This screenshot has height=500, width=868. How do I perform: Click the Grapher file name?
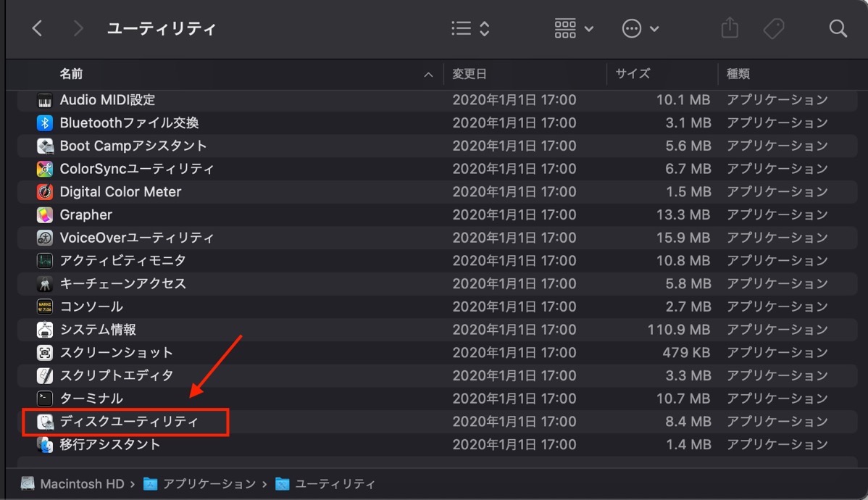pyautogui.click(x=85, y=214)
